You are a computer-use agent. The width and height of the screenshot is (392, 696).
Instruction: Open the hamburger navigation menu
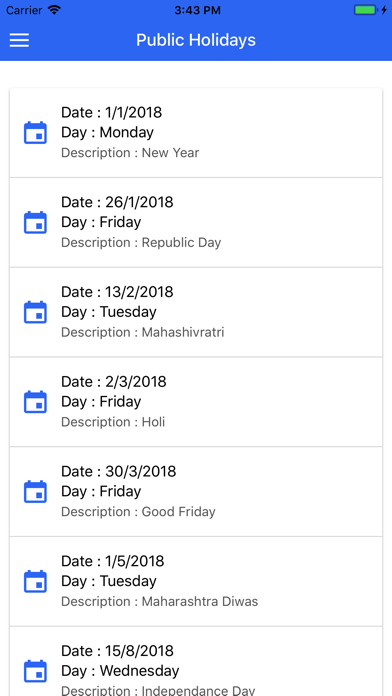point(19,40)
